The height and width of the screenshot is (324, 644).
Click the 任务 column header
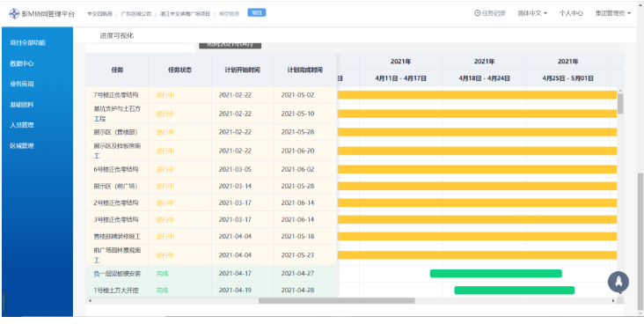(x=117, y=70)
